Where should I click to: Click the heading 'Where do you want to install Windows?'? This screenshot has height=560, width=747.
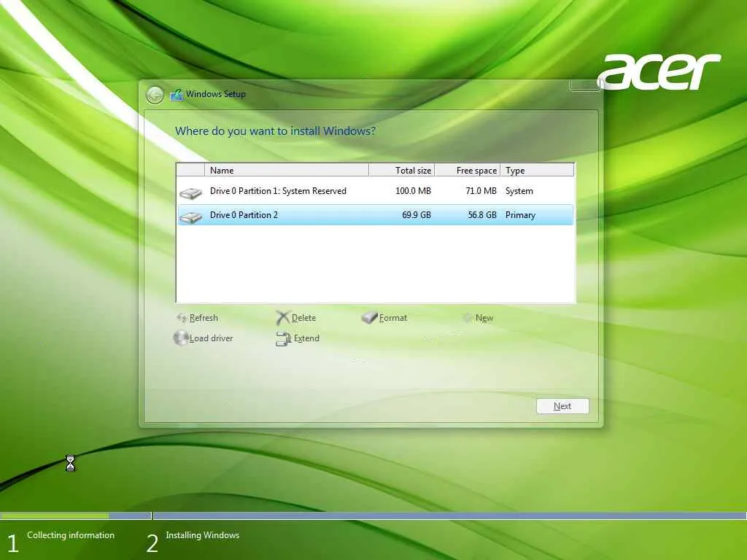point(275,131)
